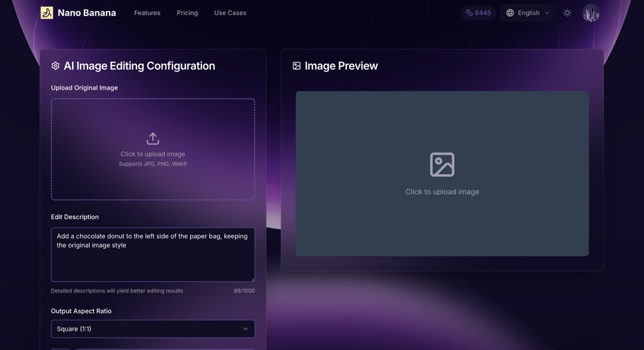Open the Output Aspect Ratio Square (1:1) dropdown
644x350 pixels.
153,329
